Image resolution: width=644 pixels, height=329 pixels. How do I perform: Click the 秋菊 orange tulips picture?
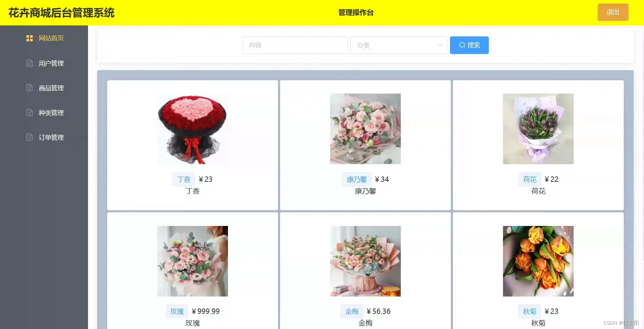tap(538, 261)
